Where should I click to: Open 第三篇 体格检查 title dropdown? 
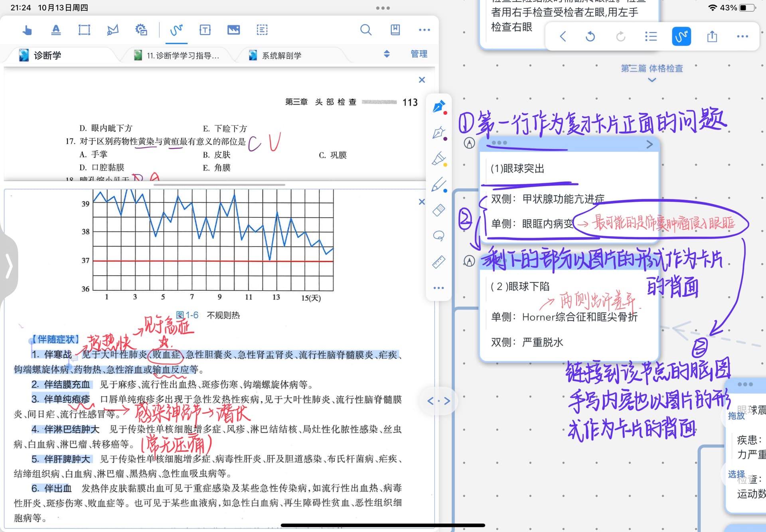tap(652, 73)
